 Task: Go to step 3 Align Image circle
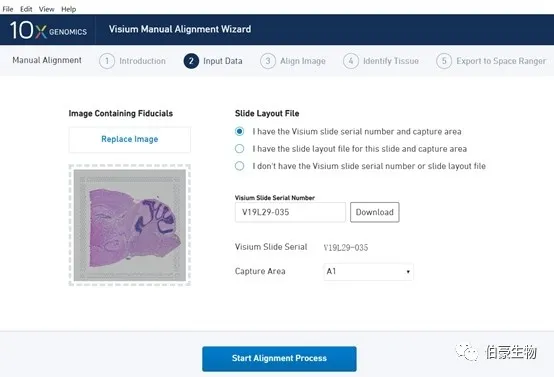268,61
